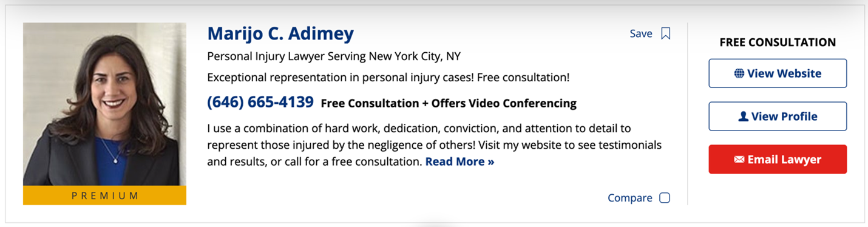Click the bookmark icon next to Save
This screenshot has width=868, height=227.
point(665,33)
